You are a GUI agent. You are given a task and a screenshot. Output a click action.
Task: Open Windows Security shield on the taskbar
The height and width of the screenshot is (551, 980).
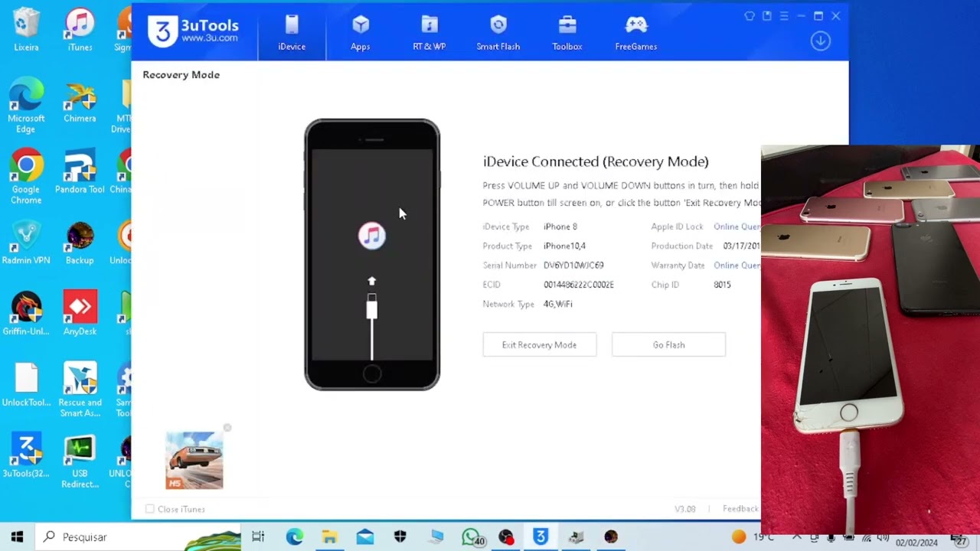coord(400,537)
